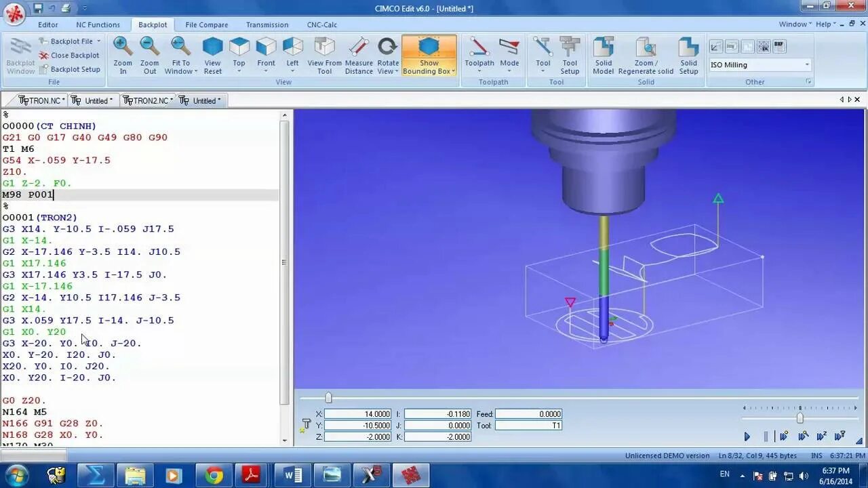Switch to the Editor ribbon tab
Screen dimensions: 868x488
[48, 25]
